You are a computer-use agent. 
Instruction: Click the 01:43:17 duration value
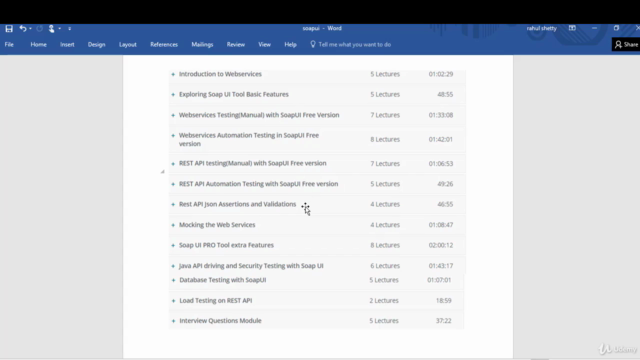(441, 266)
